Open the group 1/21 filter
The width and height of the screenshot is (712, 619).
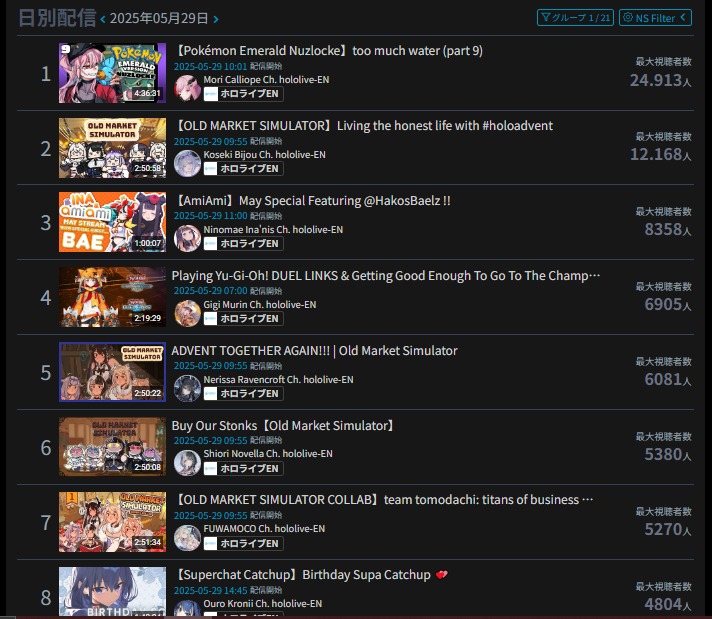(x=575, y=18)
